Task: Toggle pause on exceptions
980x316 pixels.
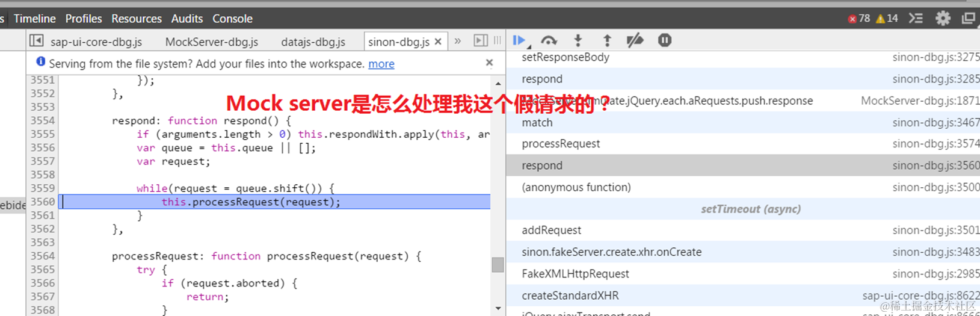Action: (665, 40)
